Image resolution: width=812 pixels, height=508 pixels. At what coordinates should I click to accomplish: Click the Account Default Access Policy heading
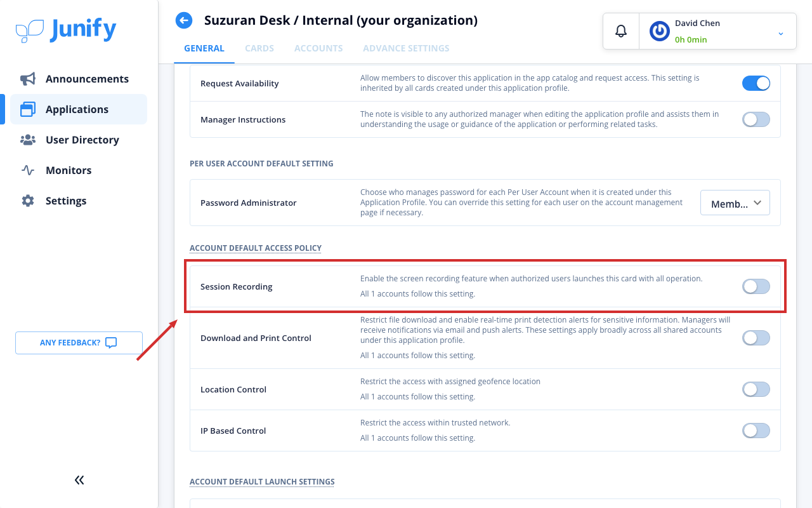click(x=256, y=248)
